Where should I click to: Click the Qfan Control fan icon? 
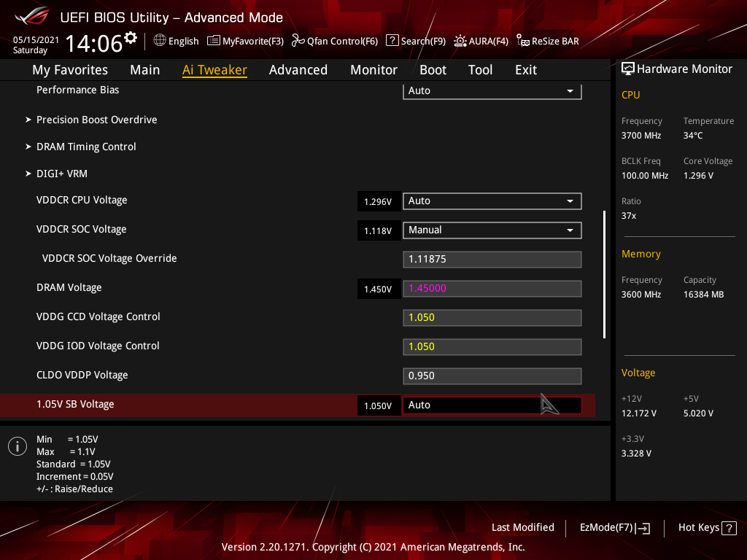(298, 41)
